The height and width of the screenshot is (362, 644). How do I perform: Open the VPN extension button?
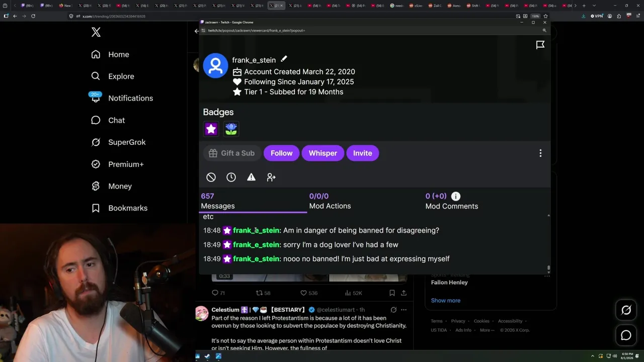[597, 16]
